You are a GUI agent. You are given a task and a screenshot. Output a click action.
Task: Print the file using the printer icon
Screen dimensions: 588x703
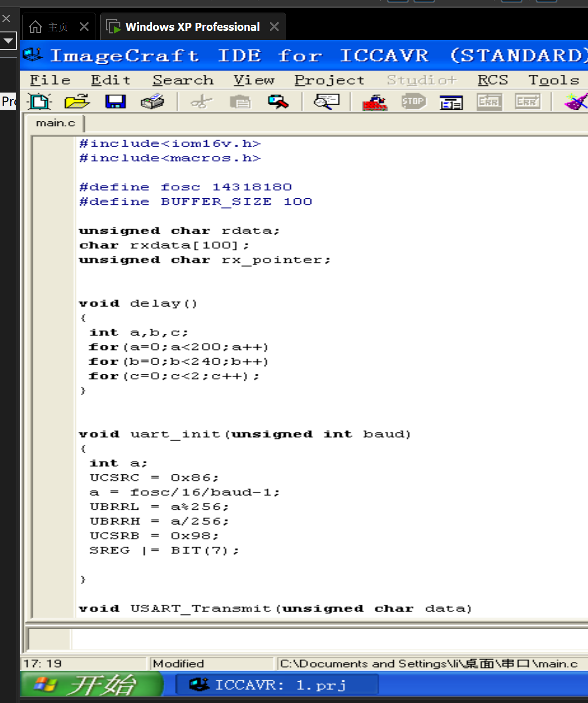click(x=152, y=102)
